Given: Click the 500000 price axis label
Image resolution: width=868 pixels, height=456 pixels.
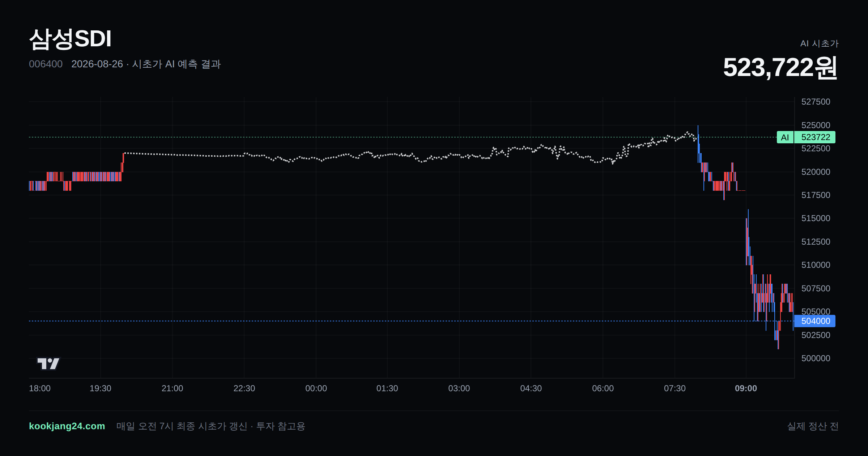Looking at the screenshot, I should pos(816,358).
